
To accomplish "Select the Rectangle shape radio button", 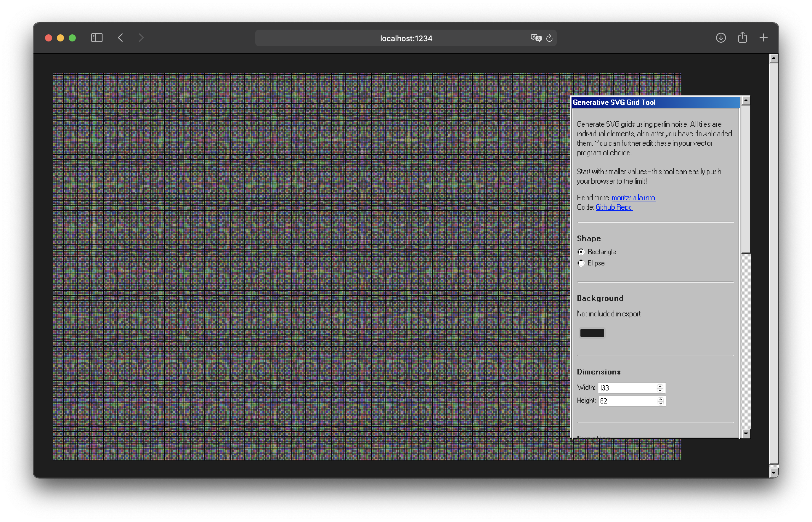I will click(x=581, y=252).
